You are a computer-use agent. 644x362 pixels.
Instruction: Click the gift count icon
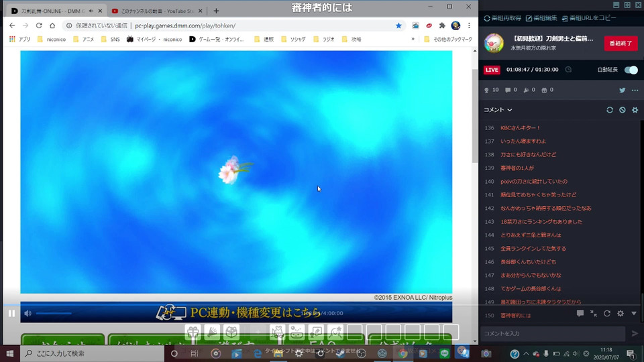pyautogui.click(x=544, y=90)
